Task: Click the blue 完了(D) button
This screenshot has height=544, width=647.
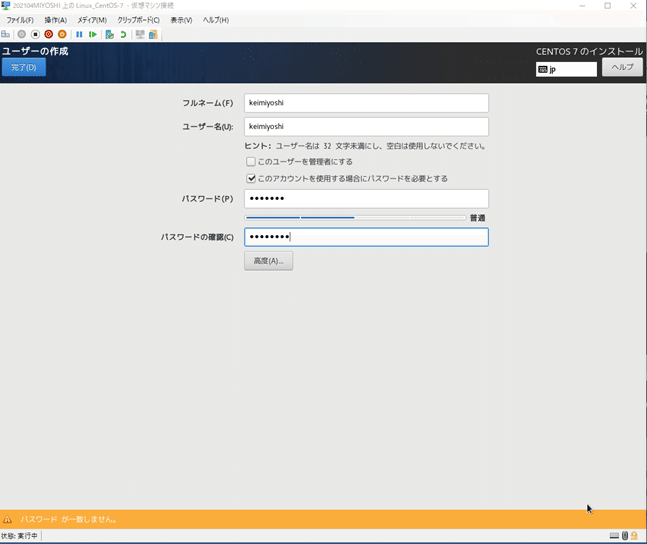Action: [24, 67]
